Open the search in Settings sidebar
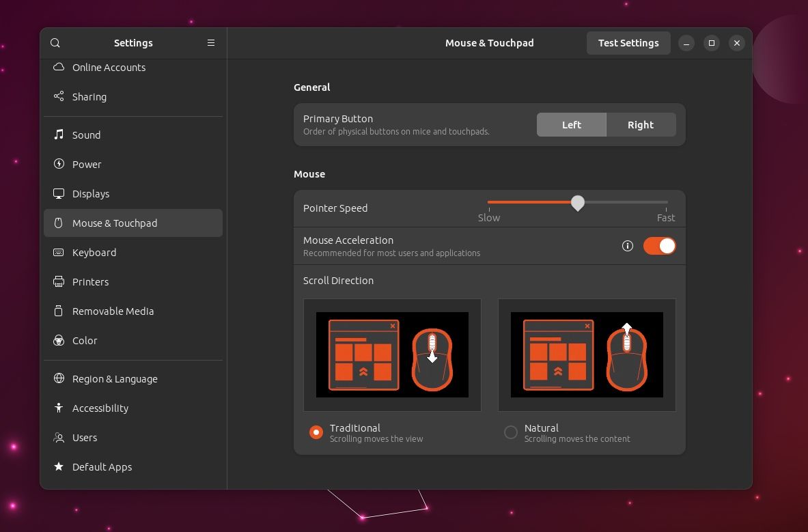Screen dimensions: 808x532 [x=55, y=42]
